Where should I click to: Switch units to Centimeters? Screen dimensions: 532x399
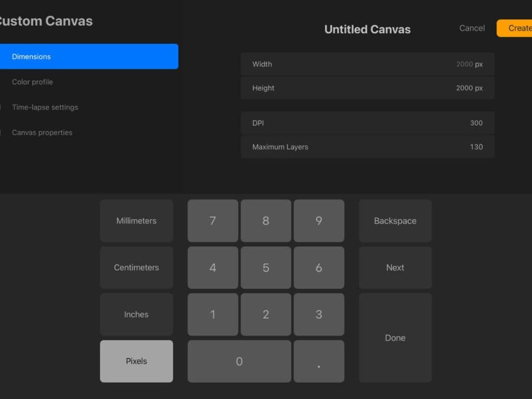(136, 267)
